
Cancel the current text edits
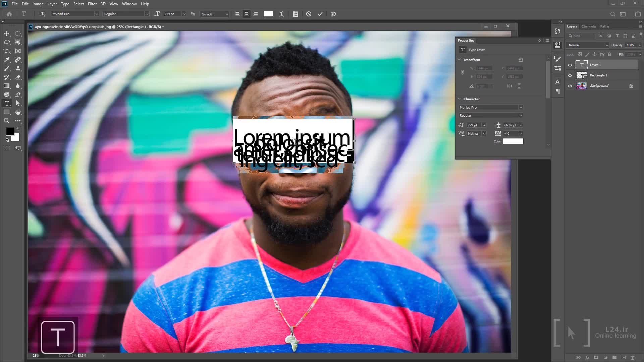309,14
